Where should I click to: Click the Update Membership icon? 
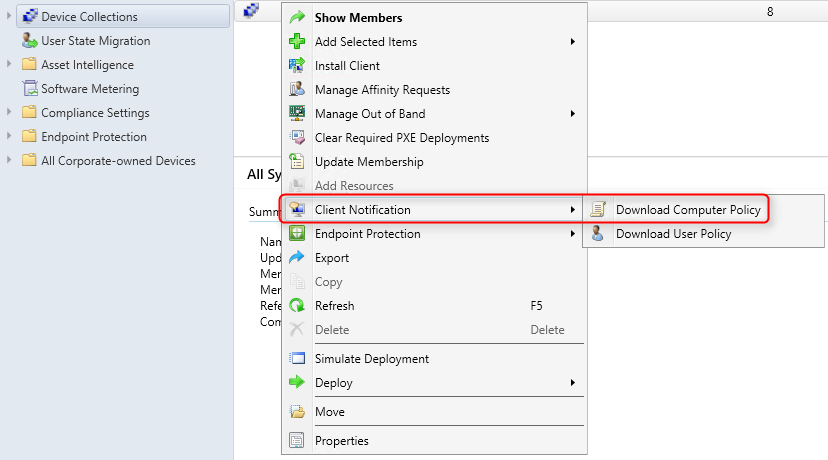point(297,162)
